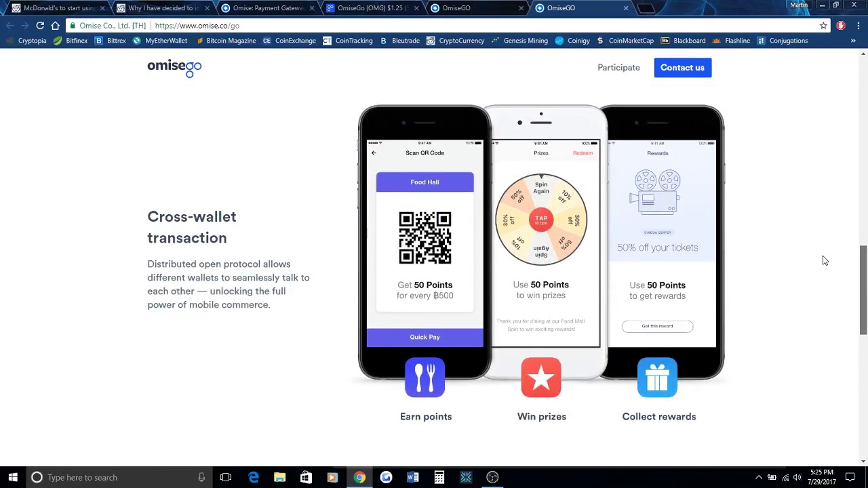Open the Coinigy bookmark
The width and height of the screenshot is (868, 488).
pos(572,41)
